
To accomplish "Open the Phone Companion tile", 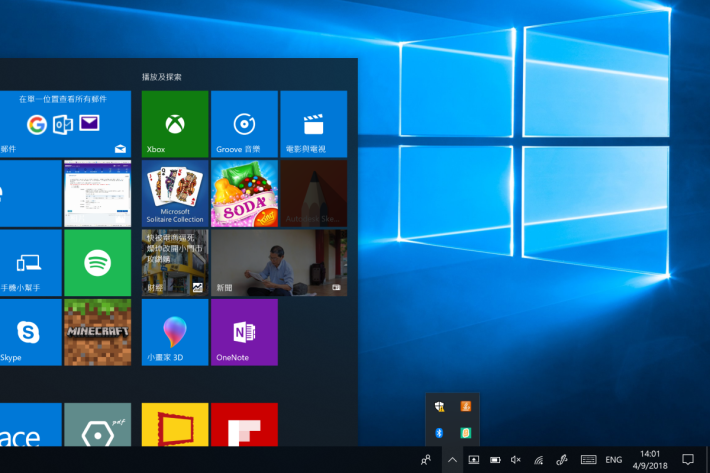I will coord(30,263).
